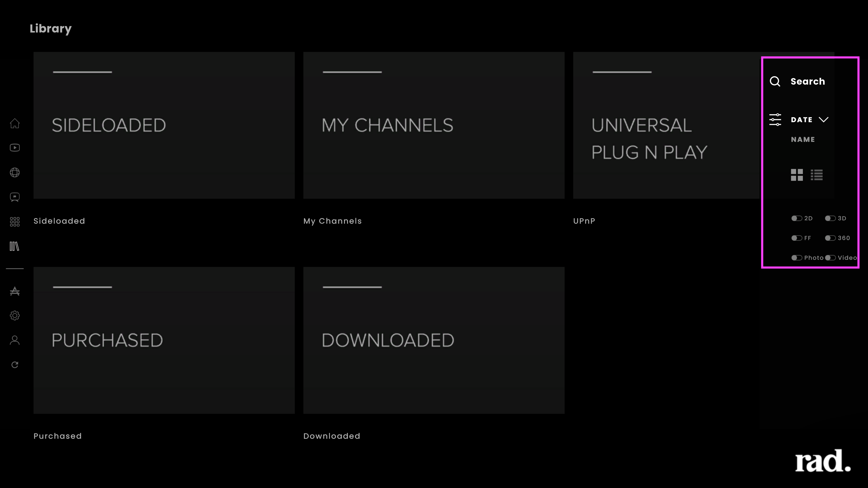The width and height of the screenshot is (868, 488).
Task: Click the refresh icon in sidebar
Action: click(x=14, y=365)
